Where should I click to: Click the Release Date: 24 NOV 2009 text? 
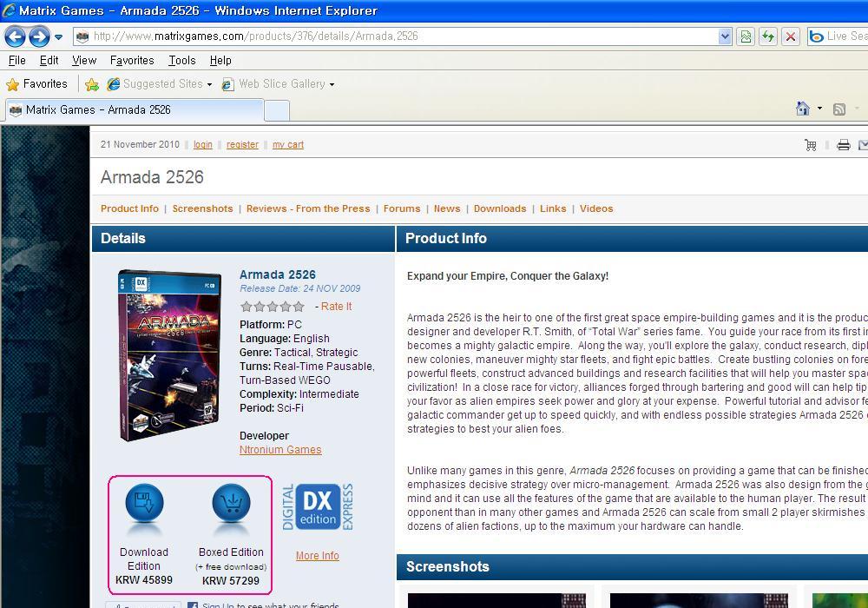pyautogui.click(x=300, y=288)
